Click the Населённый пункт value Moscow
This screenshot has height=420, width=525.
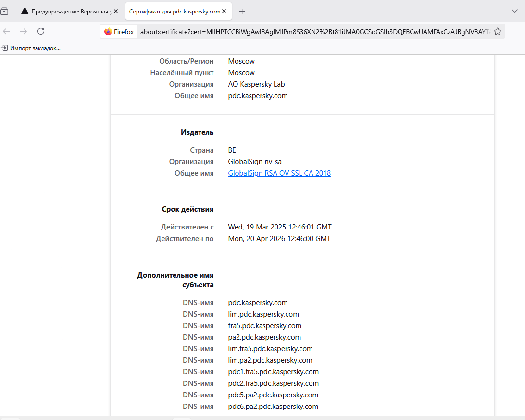[241, 73]
